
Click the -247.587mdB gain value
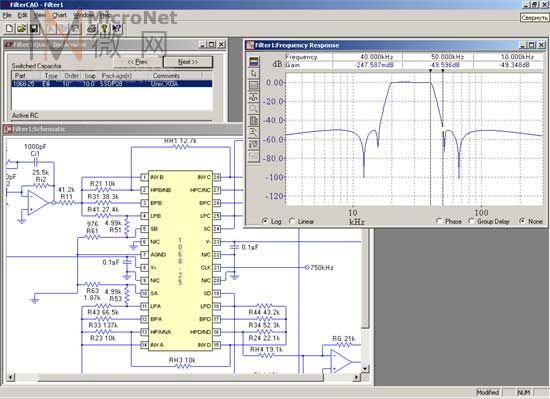374,65
